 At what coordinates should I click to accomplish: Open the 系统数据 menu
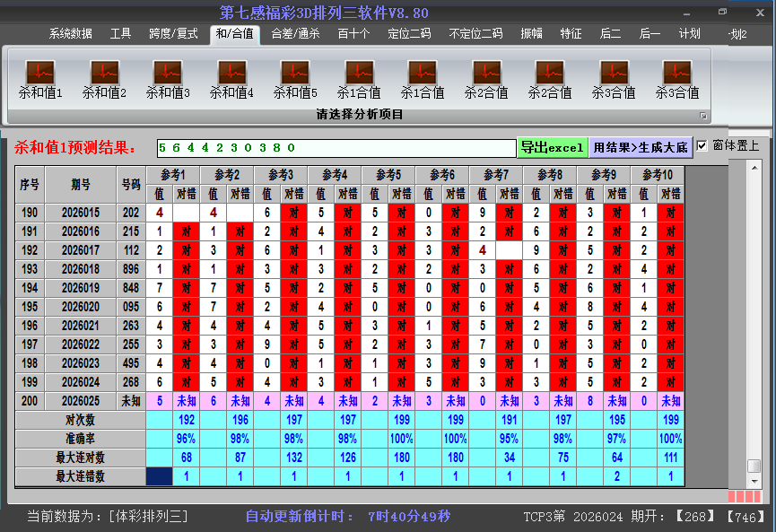click(69, 32)
